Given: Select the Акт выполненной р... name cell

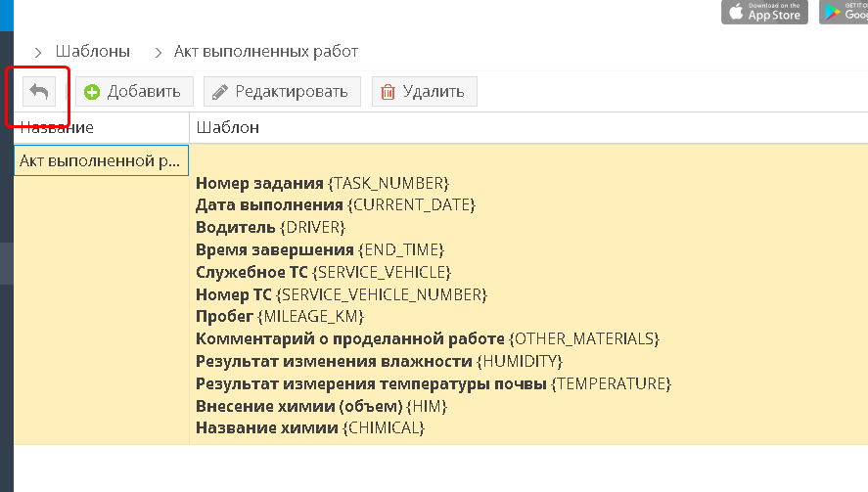Looking at the screenshot, I should tap(101, 160).
